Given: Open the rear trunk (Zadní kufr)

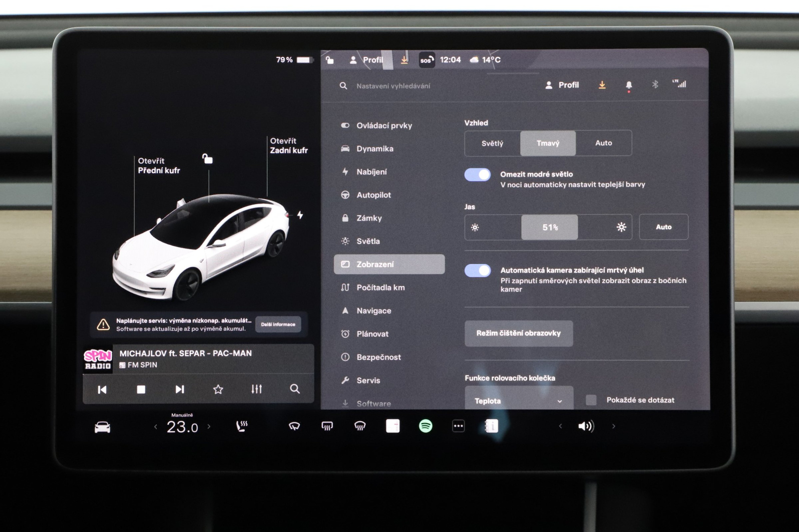Looking at the screenshot, I should point(289,146).
